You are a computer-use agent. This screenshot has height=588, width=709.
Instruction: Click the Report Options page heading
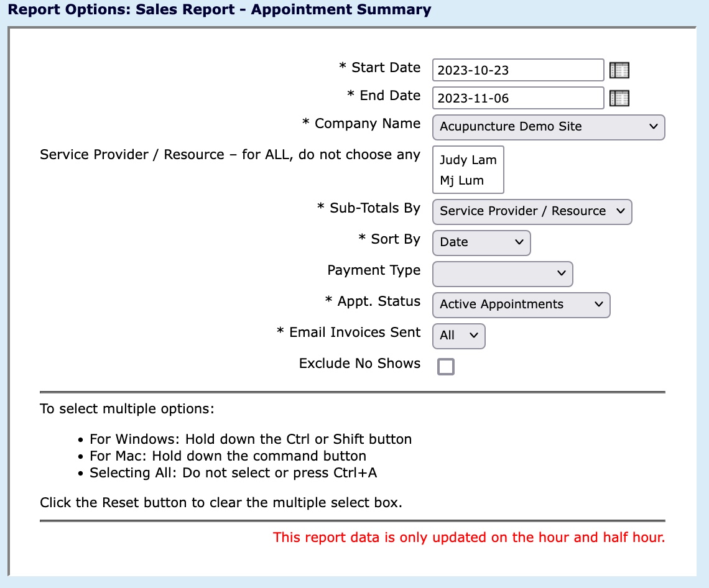point(219,10)
